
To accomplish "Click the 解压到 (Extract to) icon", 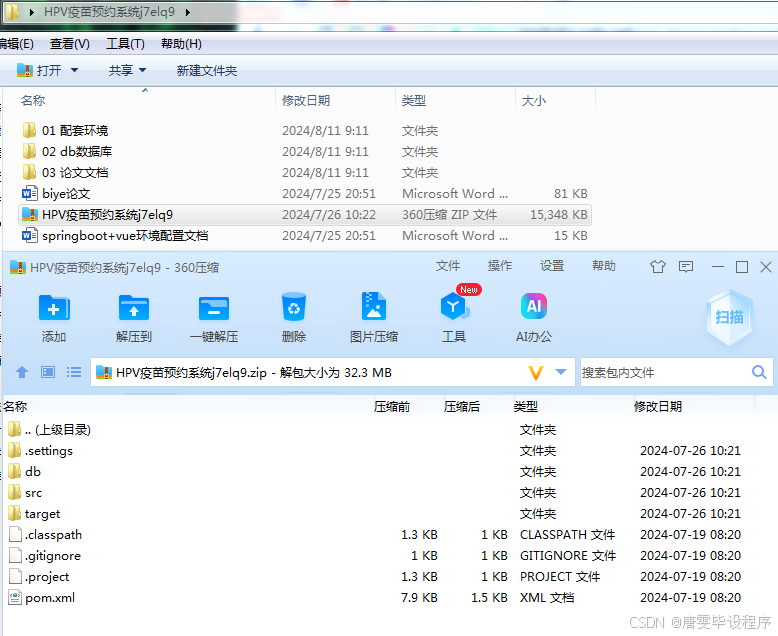I will [x=133, y=308].
